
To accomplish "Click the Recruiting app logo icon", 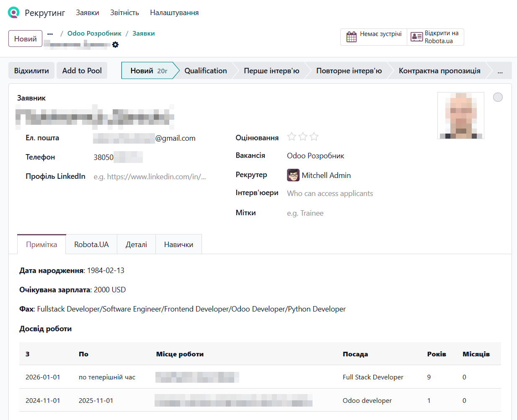I will (14, 13).
